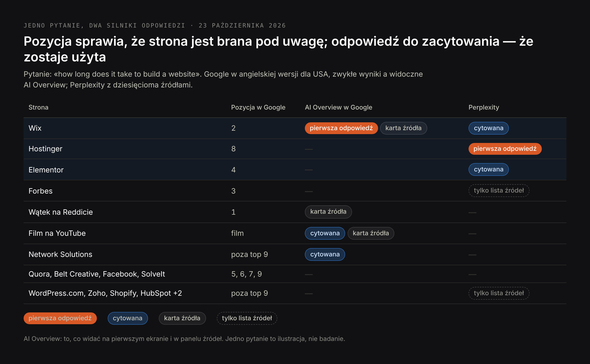Click YouTube film's 'karta źródła' badge
The width and height of the screenshot is (590, 364).
371,233
